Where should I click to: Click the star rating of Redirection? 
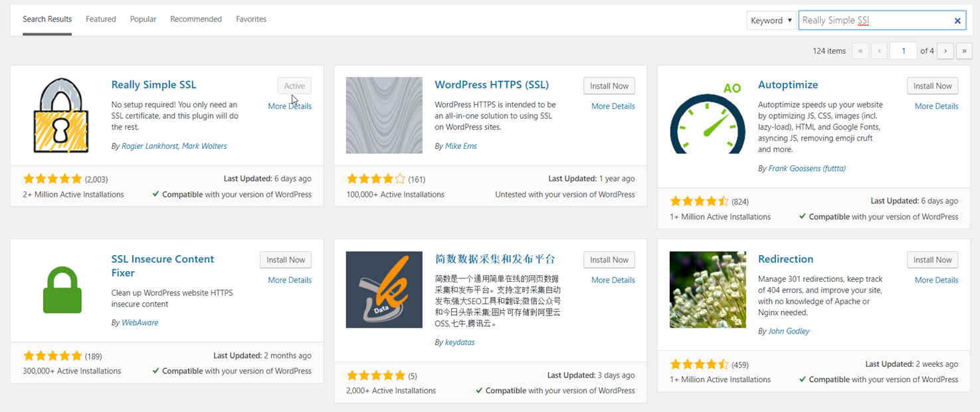click(700, 364)
